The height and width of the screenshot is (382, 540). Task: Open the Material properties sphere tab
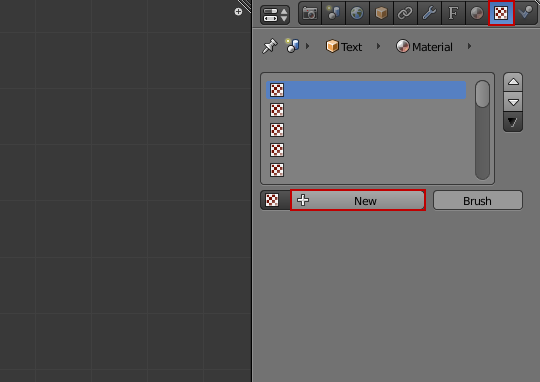tap(477, 13)
